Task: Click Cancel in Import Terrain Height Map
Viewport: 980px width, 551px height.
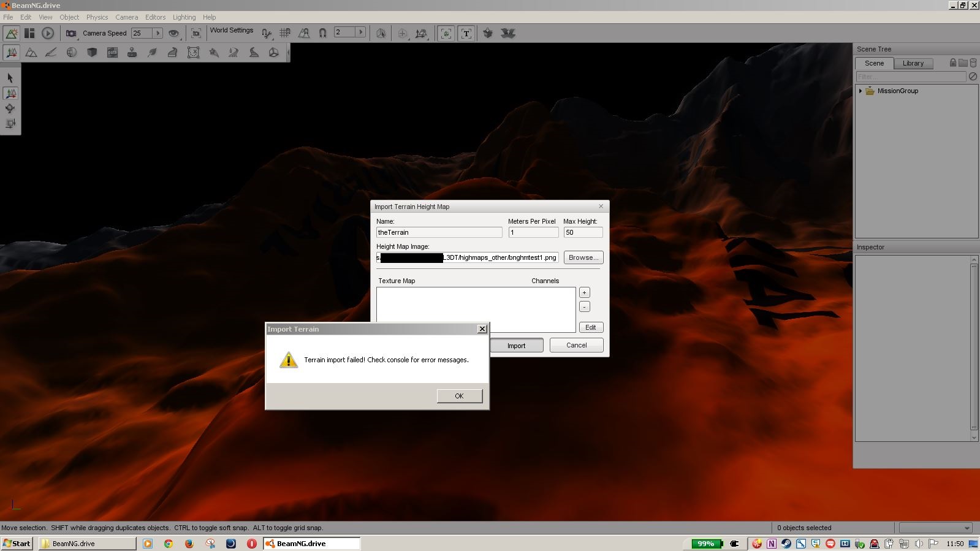Action: (576, 345)
